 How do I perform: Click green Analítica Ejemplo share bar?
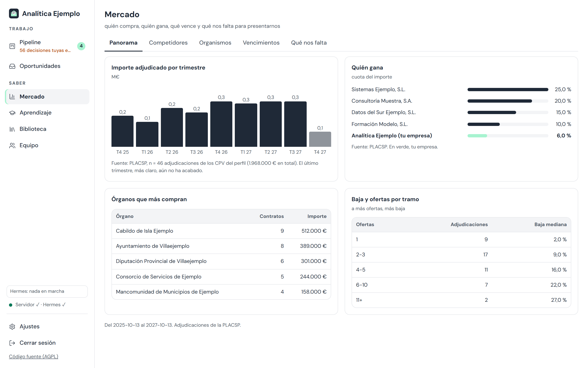[x=477, y=136]
